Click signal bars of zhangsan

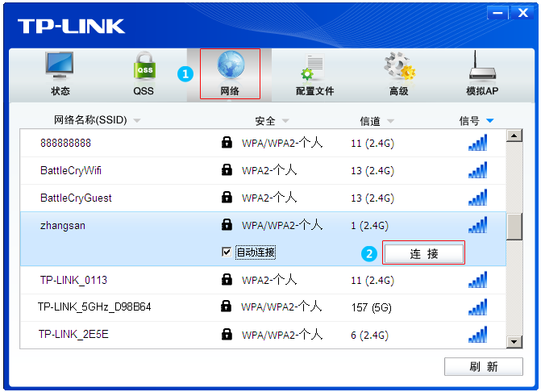pyautogui.click(x=478, y=225)
